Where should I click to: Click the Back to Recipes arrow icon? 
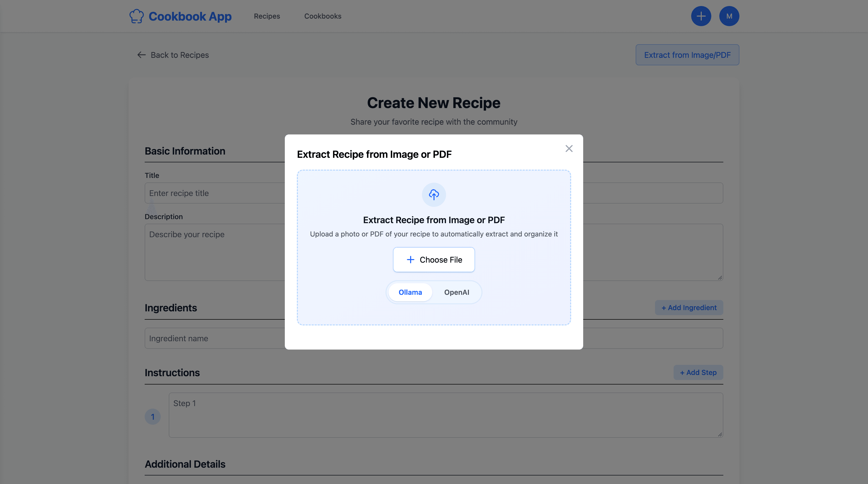click(x=141, y=55)
